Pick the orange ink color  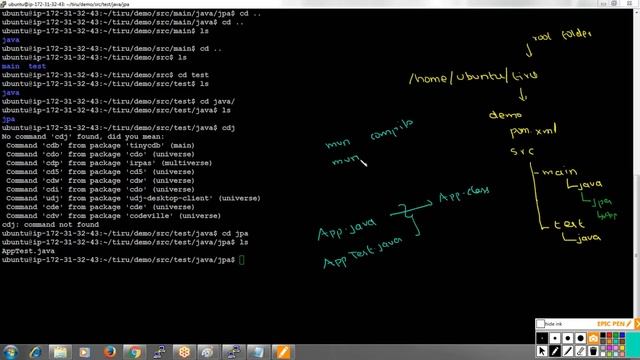tap(609, 341)
